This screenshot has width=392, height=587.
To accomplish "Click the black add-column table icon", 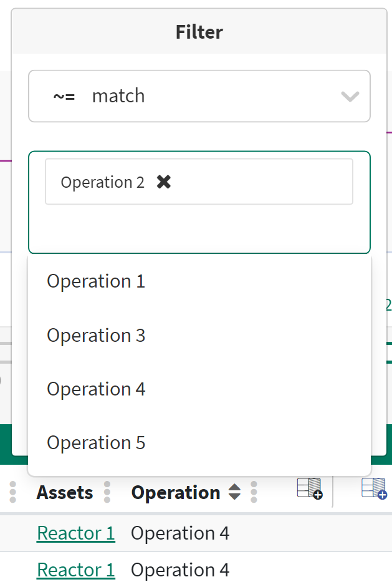I will click(x=310, y=488).
